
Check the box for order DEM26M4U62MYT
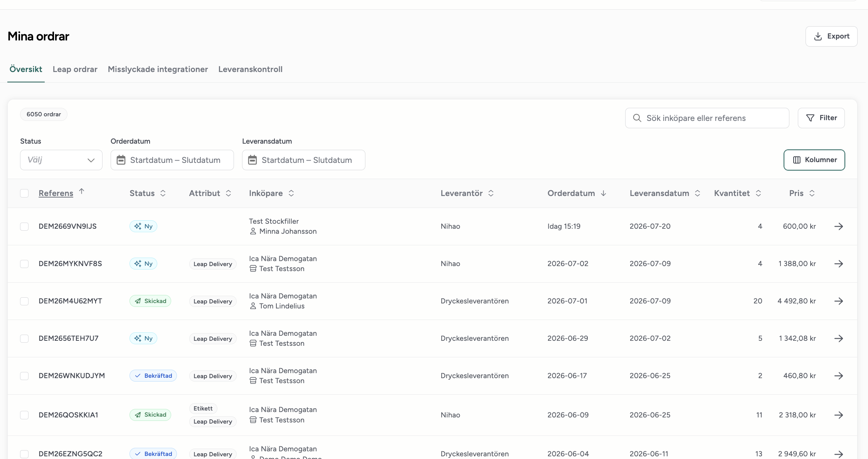(x=24, y=301)
